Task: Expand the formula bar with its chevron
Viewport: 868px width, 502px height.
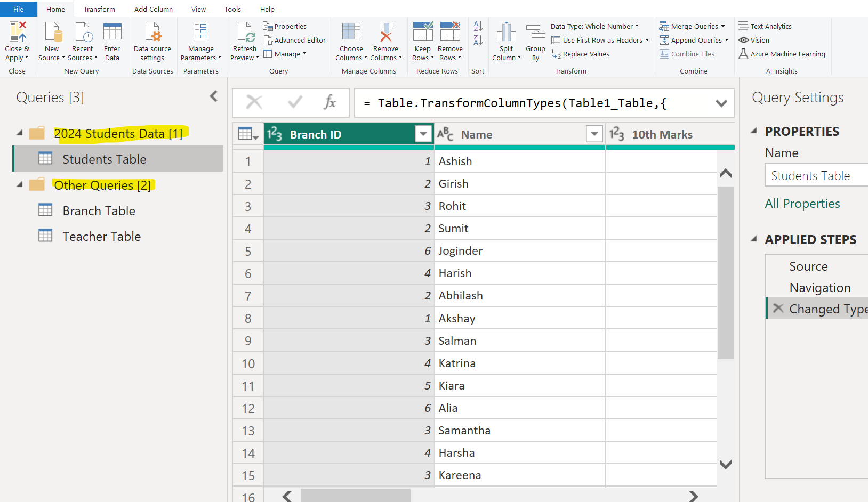Action: point(722,103)
